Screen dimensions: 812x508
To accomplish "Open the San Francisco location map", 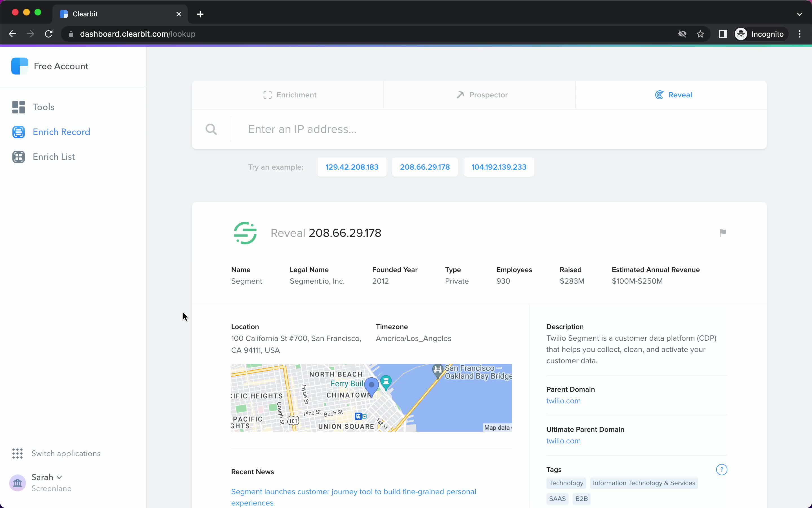I will coord(371,398).
